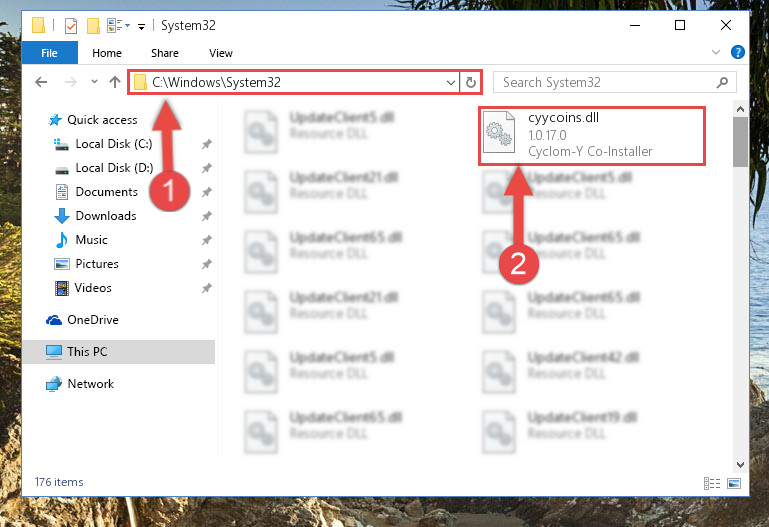Switch to the View ribbon tab
The width and height of the screenshot is (769, 527).
[x=221, y=53]
